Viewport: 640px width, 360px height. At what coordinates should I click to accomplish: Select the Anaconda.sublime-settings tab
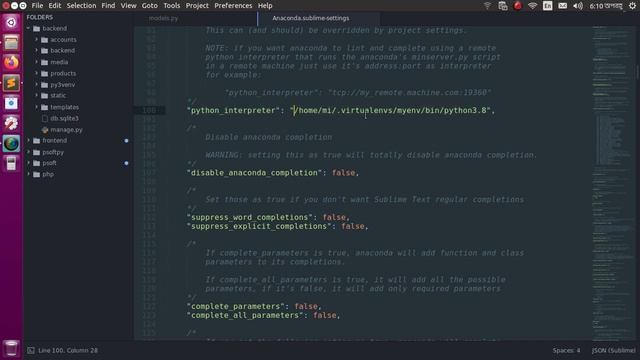point(311,18)
